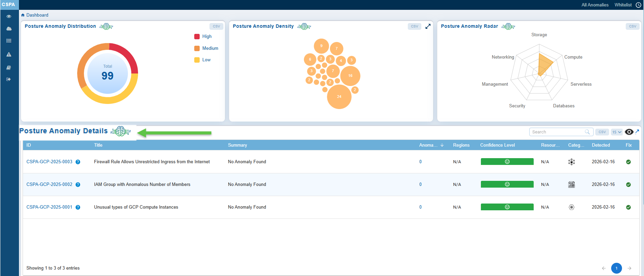The width and height of the screenshot is (644, 276).
Task: Toggle the Medium legend entry
Action: coord(210,48)
